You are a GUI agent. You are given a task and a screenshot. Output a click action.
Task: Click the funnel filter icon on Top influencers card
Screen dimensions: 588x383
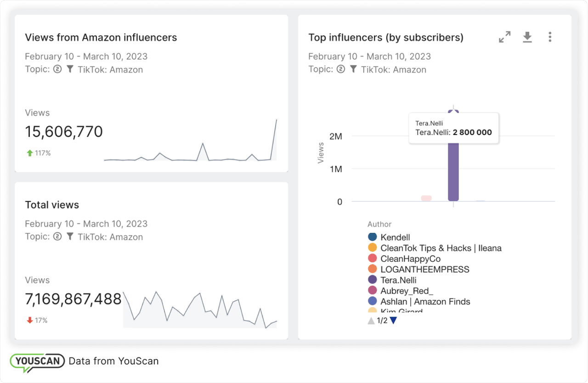pyautogui.click(x=353, y=69)
